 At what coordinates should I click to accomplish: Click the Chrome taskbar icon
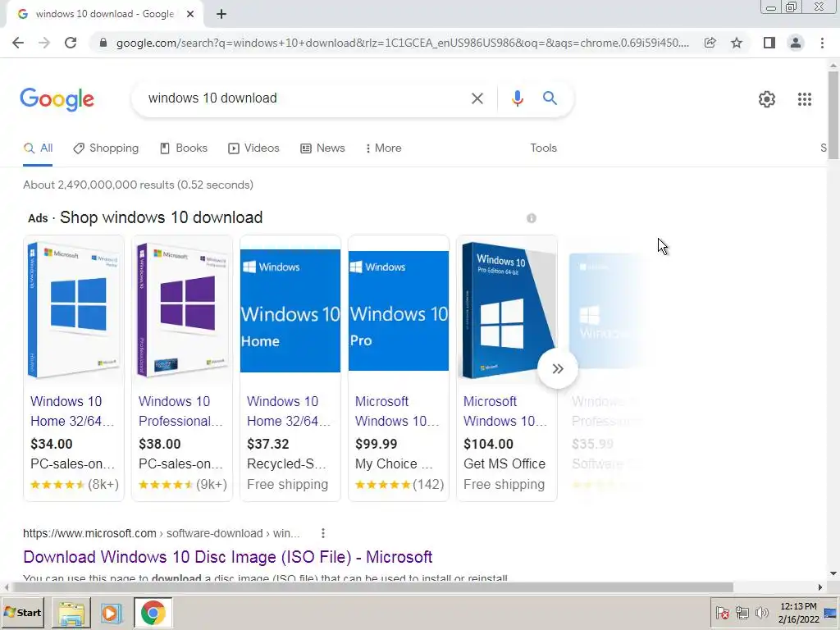[x=153, y=612]
